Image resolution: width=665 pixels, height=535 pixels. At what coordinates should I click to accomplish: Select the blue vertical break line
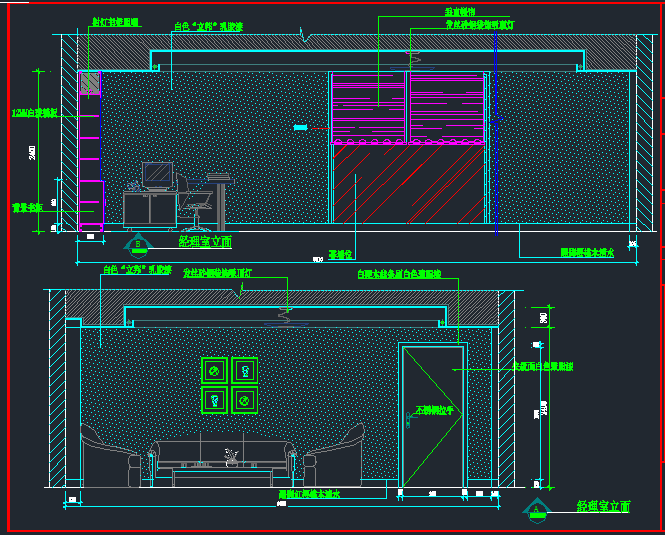[x=496, y=133]
